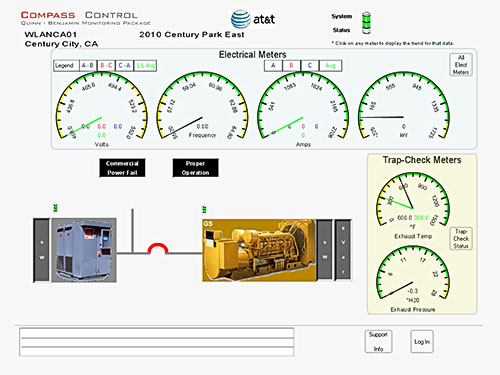Click the AT&T globe logo

(x=241, y=19)
